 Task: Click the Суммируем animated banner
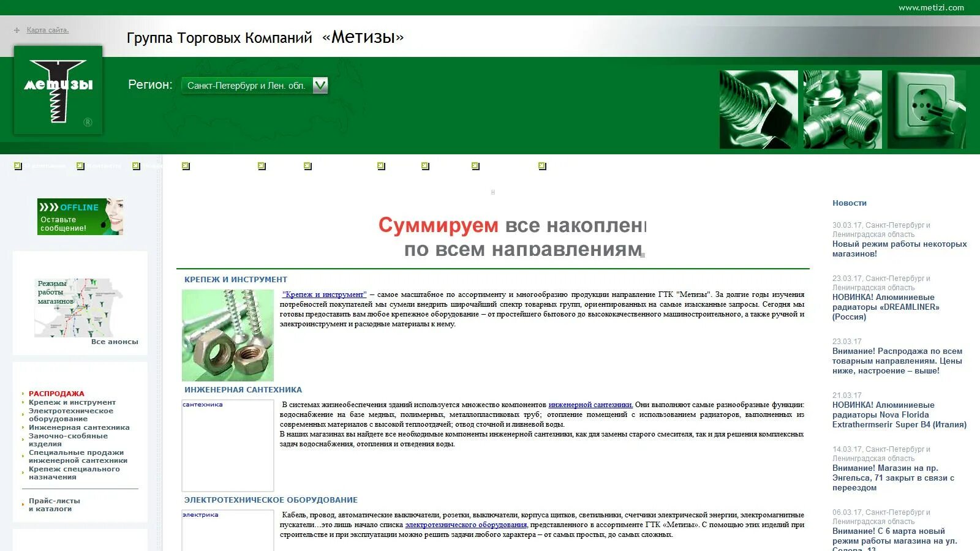[512, 236]
